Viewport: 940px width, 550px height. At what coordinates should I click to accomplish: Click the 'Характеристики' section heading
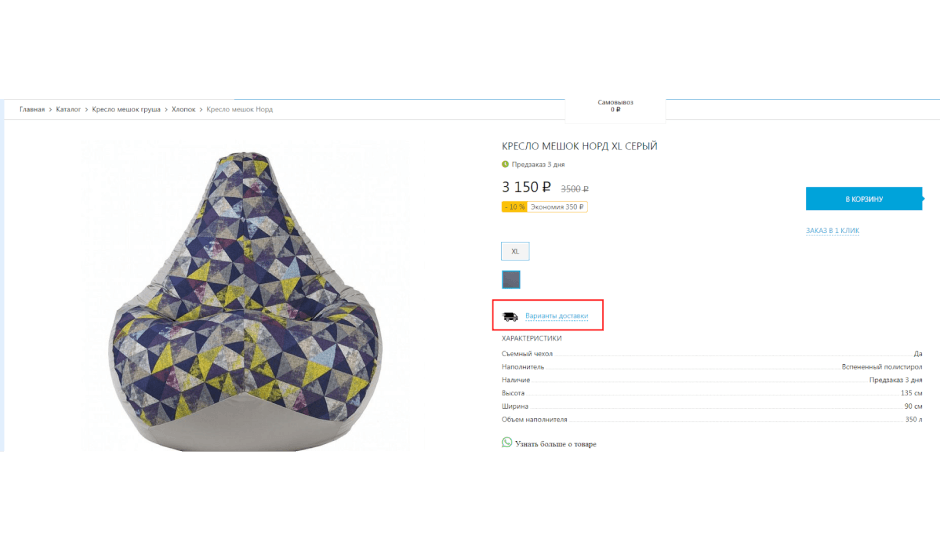(x=531, y=338)
